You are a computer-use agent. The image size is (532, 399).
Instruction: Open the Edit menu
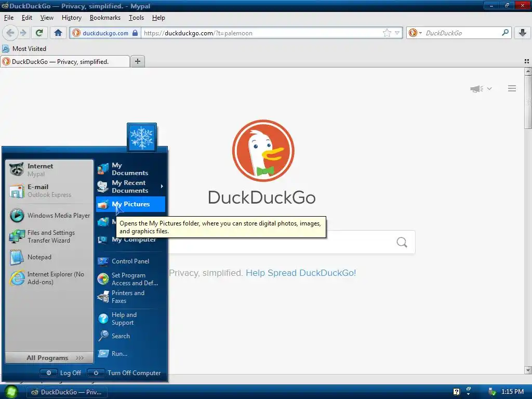coord(27,18)
